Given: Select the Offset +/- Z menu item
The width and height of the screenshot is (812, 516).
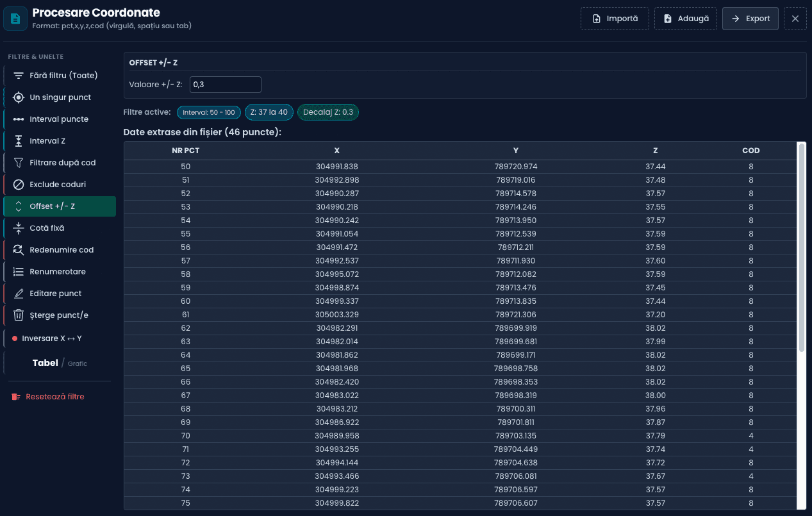Looking at the screenshot, I should (x=60, y=206).
